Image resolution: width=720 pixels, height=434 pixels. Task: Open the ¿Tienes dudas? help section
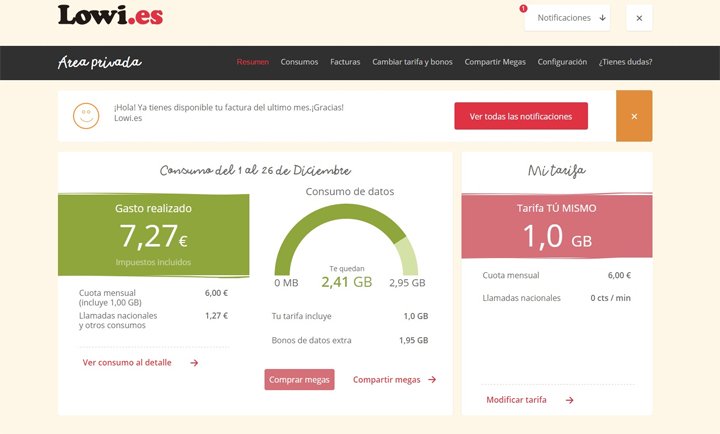tap(625, 62)
